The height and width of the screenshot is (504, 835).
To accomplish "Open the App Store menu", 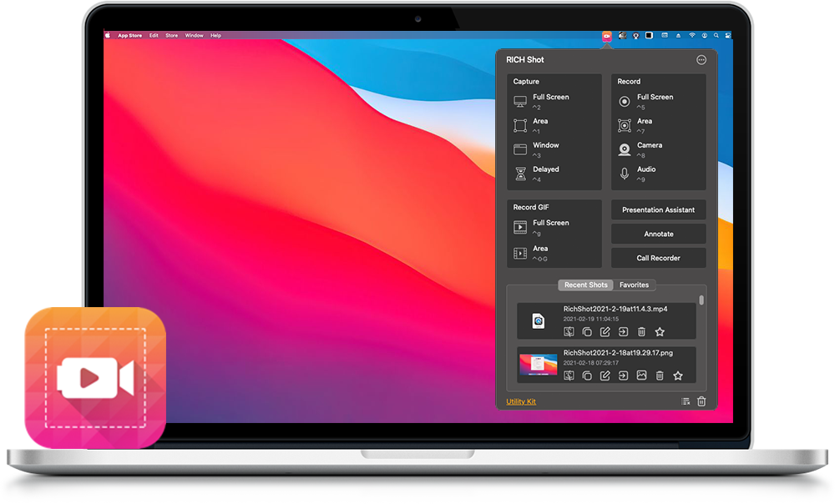I will click(x=130, y=35).
